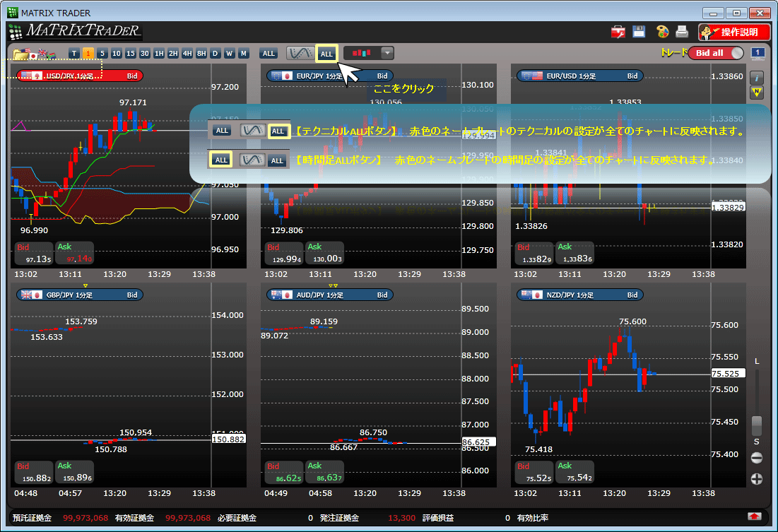This screenshot has height=532, width=778.
Task: Select the 10-minute timeframe button
Action: 116,54
